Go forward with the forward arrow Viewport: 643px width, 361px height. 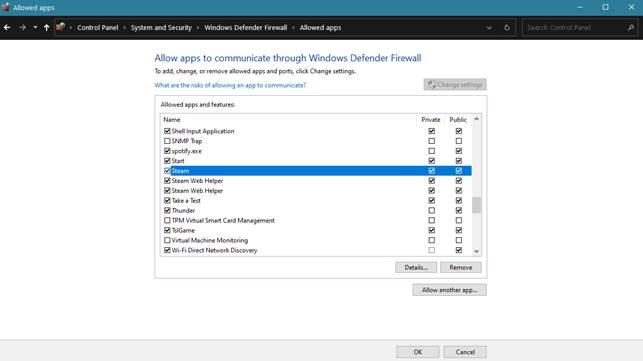[23, 27]
